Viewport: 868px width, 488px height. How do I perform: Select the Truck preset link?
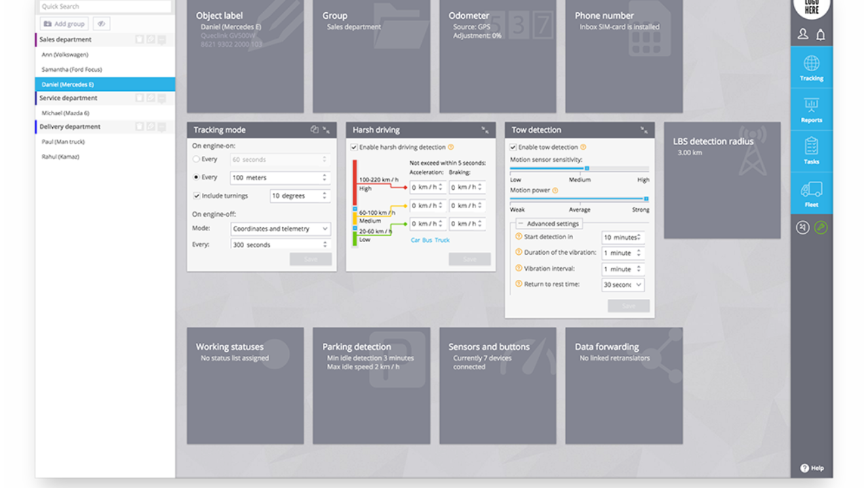442,240
